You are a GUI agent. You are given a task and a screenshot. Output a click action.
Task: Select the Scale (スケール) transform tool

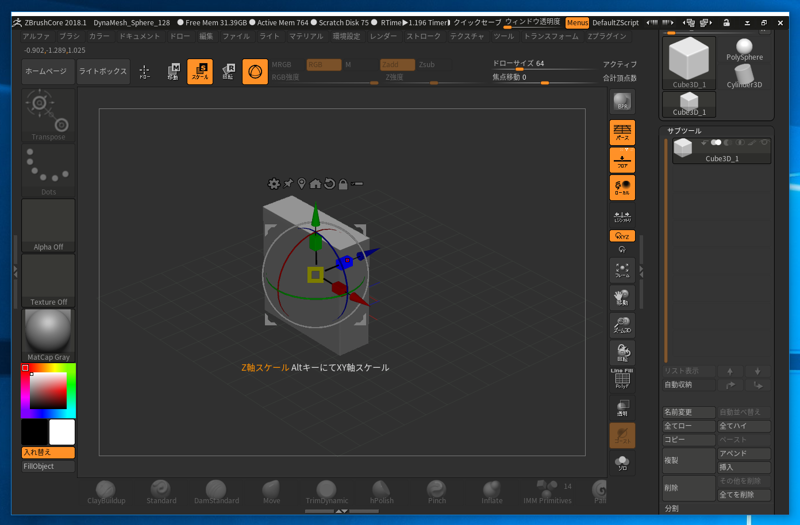[200, 71]
